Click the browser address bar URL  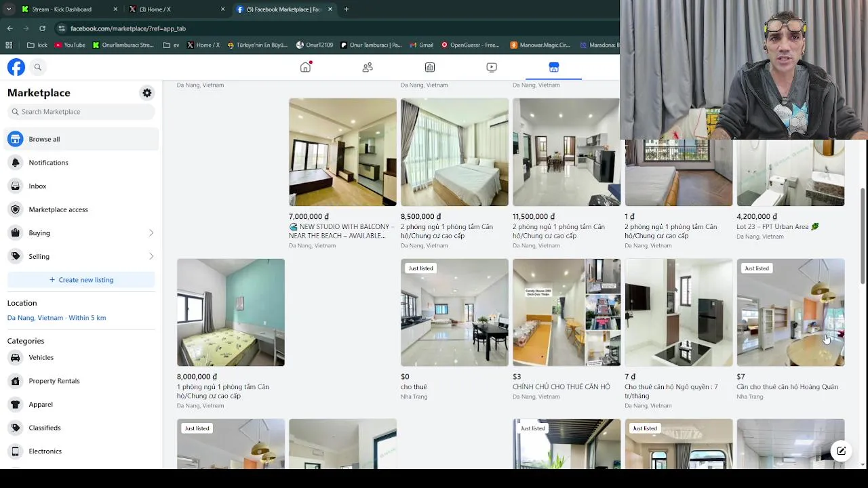[128, 28]
